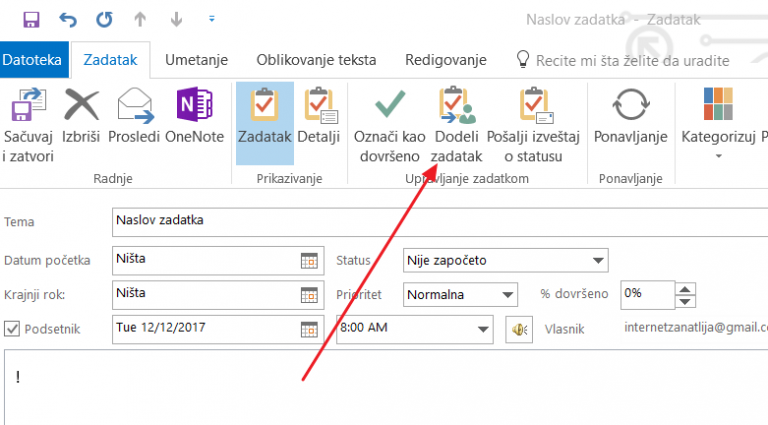Switch to the Zadatak ribbon tab
The height and width of the screenshot is (425, 768).
click(x=111, y=60)
